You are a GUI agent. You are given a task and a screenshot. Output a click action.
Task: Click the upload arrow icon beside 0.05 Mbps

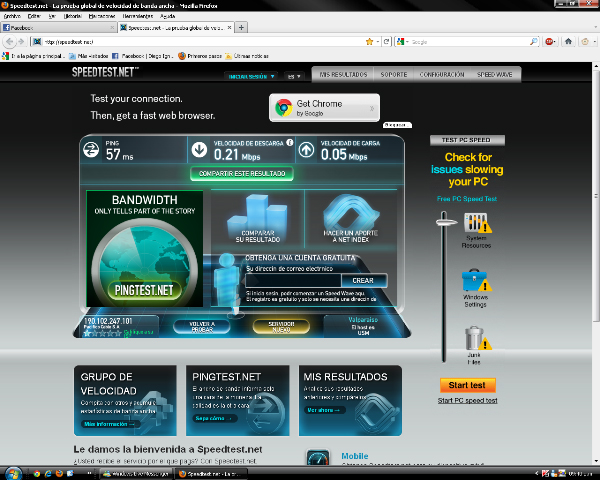pyautogui.click(x=307, y=150)
